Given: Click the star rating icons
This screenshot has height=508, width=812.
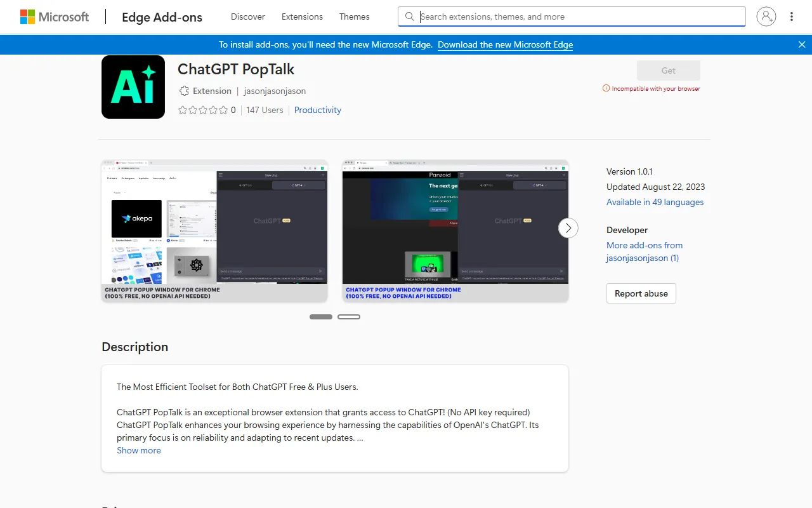Looking at the screenshot, I should (x=203, y=110).
